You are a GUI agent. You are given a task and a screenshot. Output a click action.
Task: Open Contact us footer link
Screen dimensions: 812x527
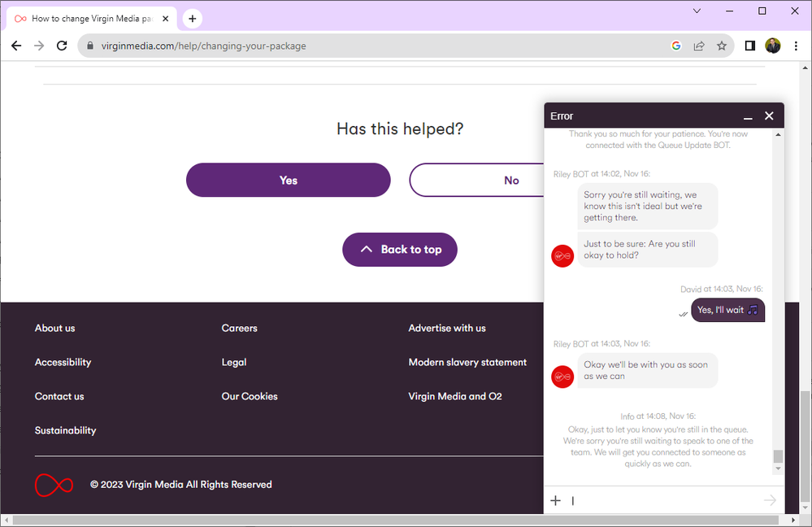pos(59,396)
